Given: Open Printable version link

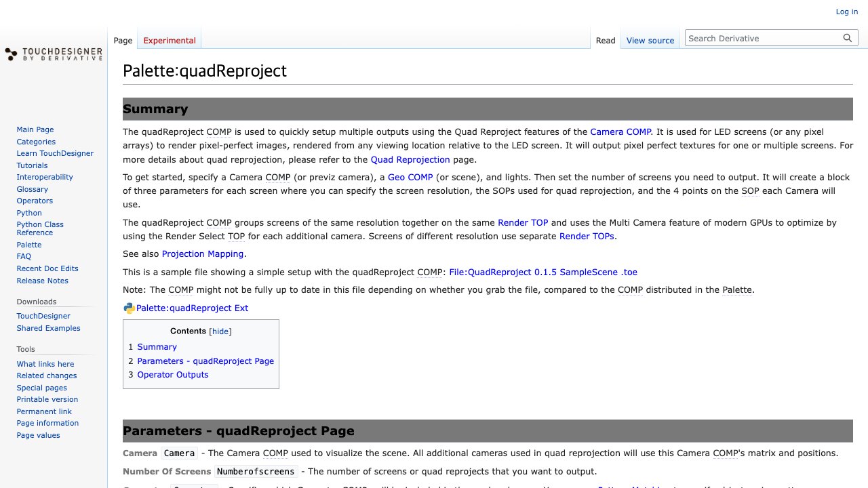Looking at the screenshot, I should click(x=47, y=400).
